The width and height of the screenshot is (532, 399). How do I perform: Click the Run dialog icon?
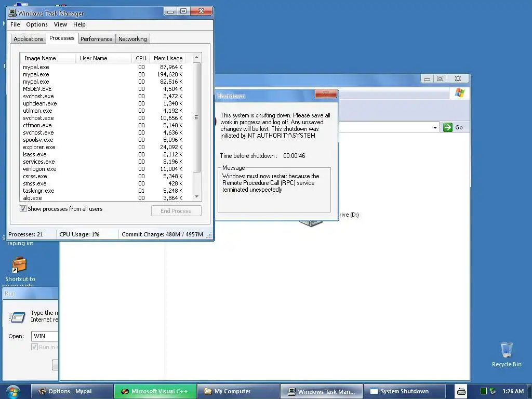(x=17, y=317)
